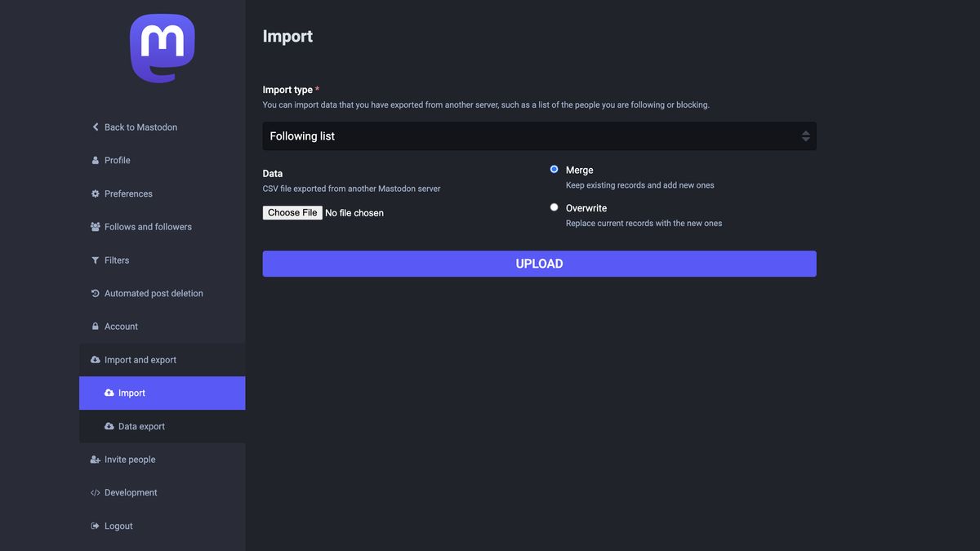This screenshot has width=980, height=551.
Task: Enable Overwrite to replace current records
Action: (x=554, y=207)
